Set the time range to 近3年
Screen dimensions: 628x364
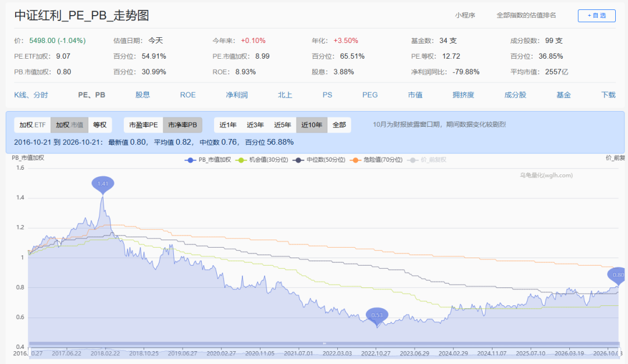coord(255,125)
